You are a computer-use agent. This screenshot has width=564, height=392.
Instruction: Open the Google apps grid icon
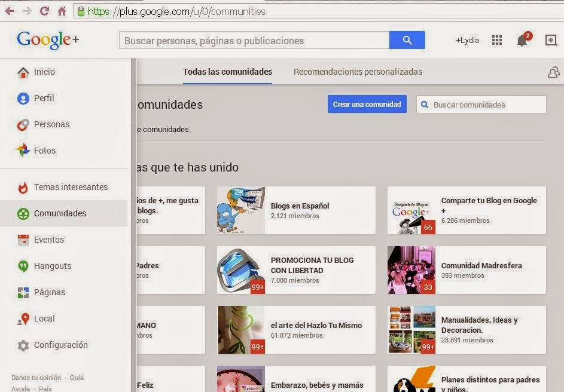tap(497, 40)
